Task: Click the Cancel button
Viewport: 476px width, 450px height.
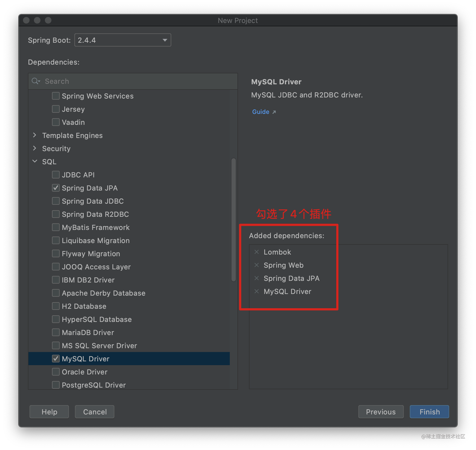Action: point(95,412)
